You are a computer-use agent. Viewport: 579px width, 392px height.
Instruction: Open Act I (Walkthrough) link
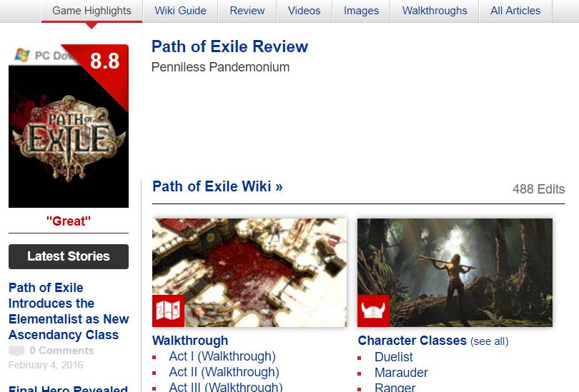pos(222,356)
